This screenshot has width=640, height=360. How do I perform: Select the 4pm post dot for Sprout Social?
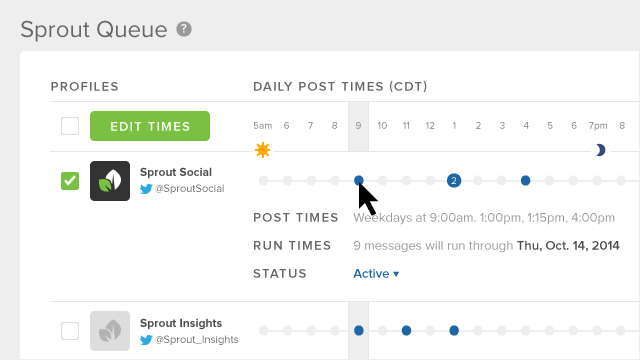tap(526, 180)
